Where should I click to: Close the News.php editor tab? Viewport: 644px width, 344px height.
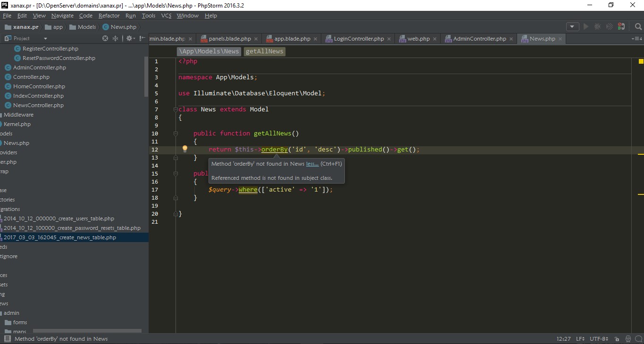click(560, 39)
